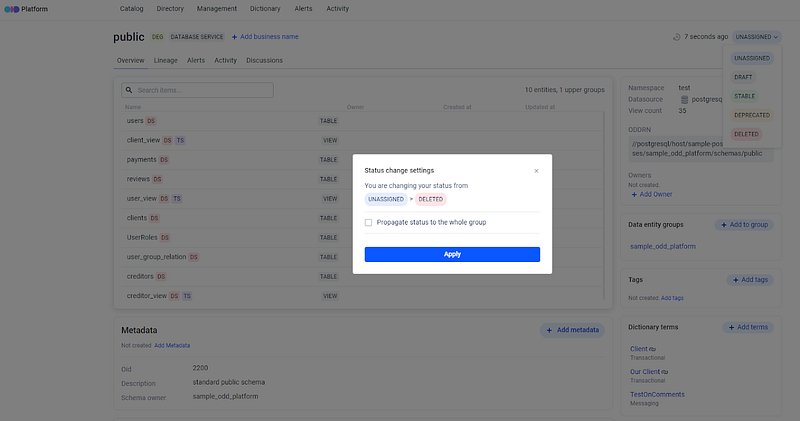The image size is (800, 421).
Task: Click the search magnifier icon
Action: [x=129, y=90]
